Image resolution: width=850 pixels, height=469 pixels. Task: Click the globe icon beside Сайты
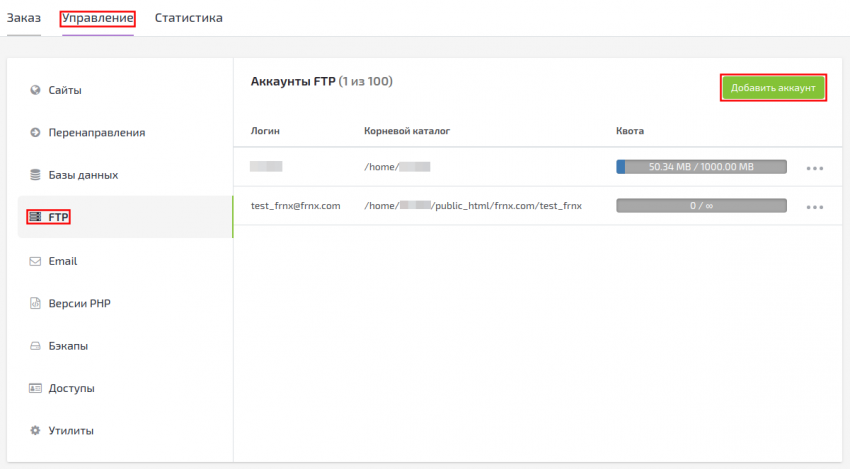coord(35,90)
